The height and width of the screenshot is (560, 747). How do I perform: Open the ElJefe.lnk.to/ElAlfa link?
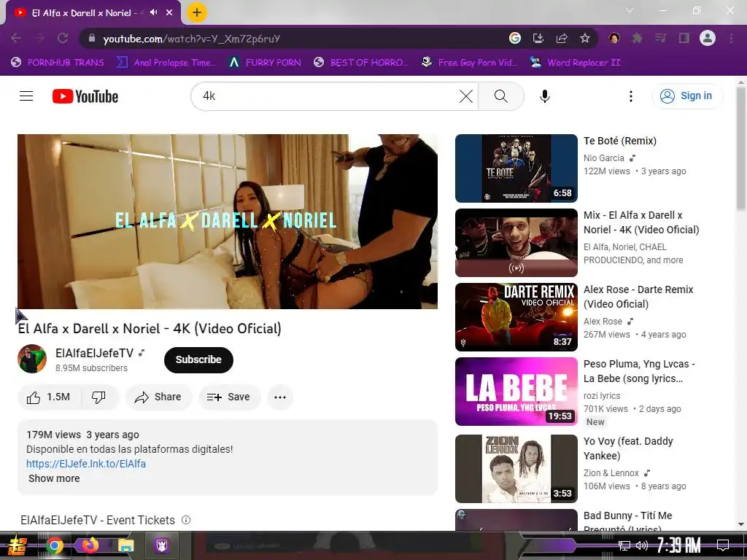click(86, 464)
